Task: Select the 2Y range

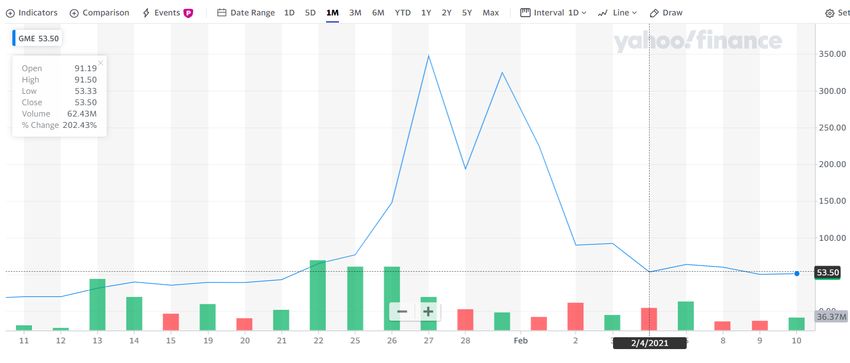Action: pos(446,12)
